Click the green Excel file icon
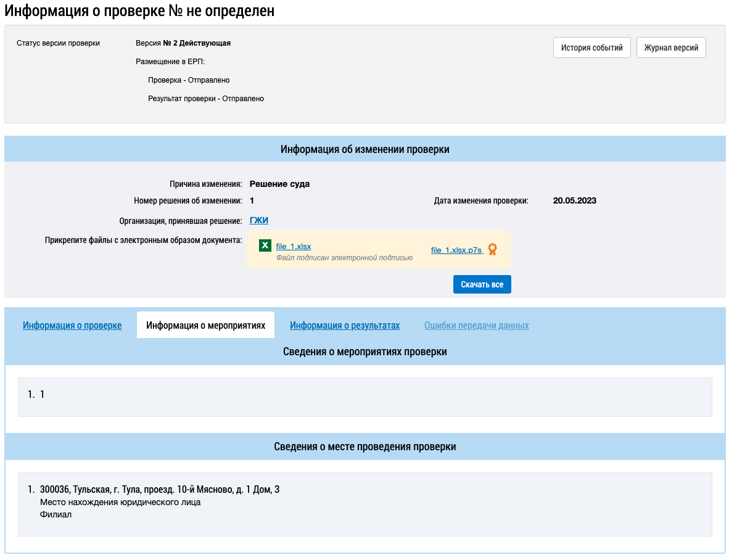The image size is (729, 560). (265, 245)
